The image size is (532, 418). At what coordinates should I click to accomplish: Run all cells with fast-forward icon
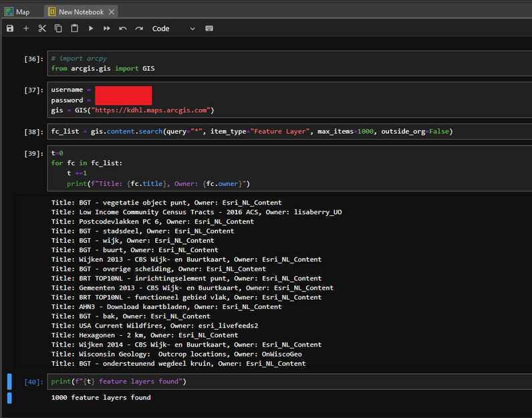pos(106,29)
